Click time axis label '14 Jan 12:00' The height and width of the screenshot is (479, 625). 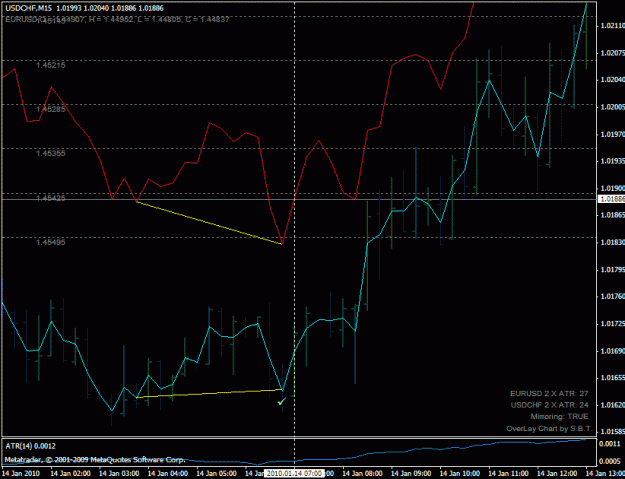[557, 473]
